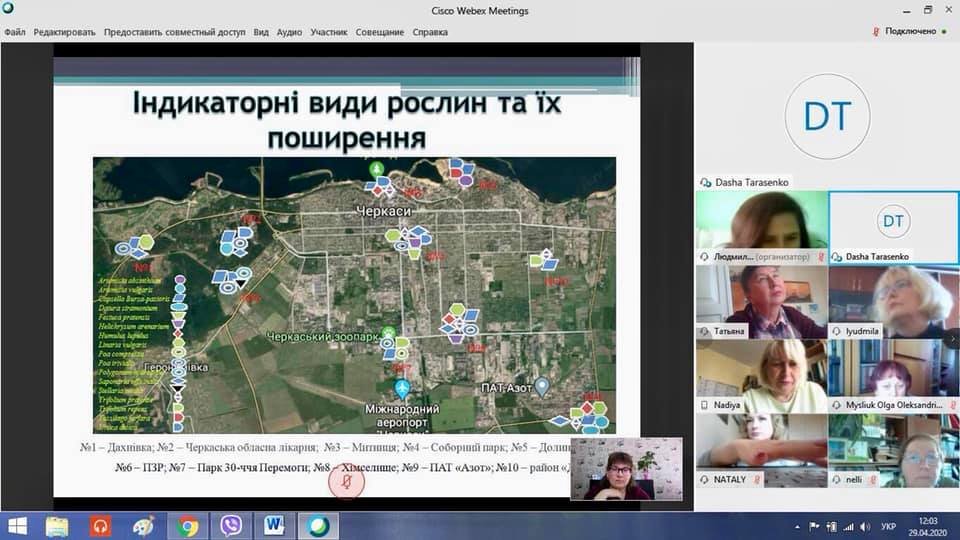Open Microsoft Word from taskbar
Viewport: 960px width, 540px height.
point(274,526)
